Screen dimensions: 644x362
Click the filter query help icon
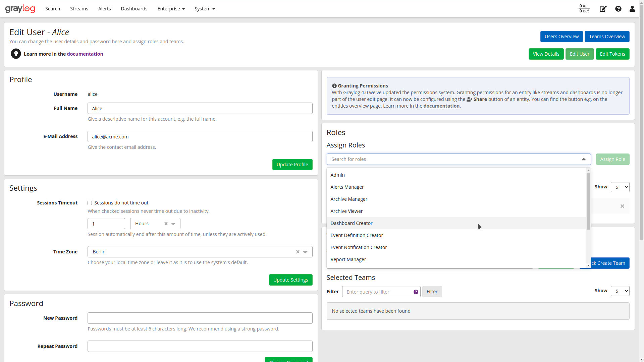point(416,292)
